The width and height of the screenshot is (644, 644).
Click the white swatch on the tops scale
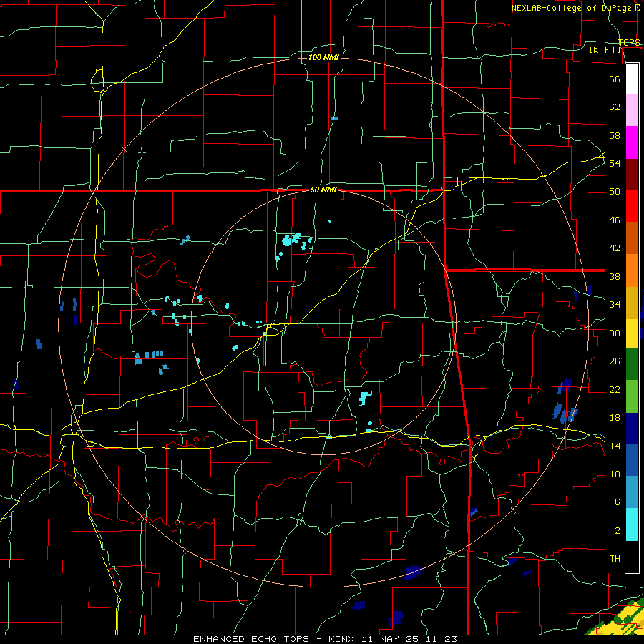point(632,79)
